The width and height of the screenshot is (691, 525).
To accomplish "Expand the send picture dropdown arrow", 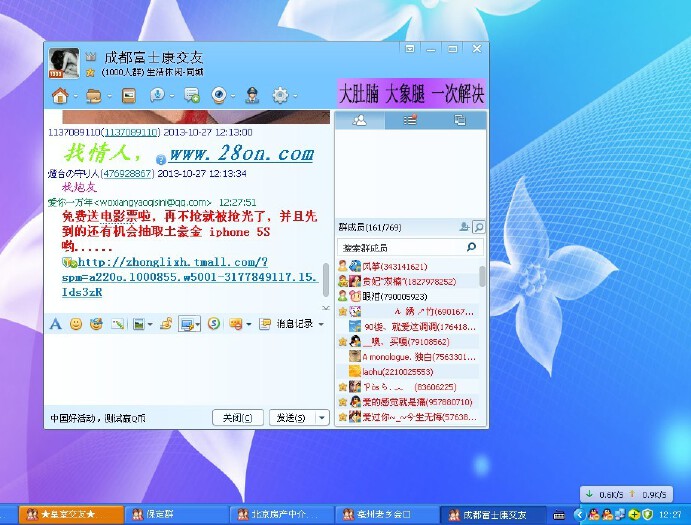I will [150, 325].
